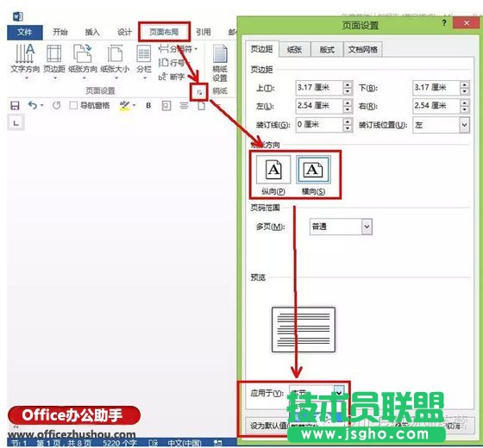Click the Bold B icon
Screen dimensions: 483x448
click(x=148, y=105)
